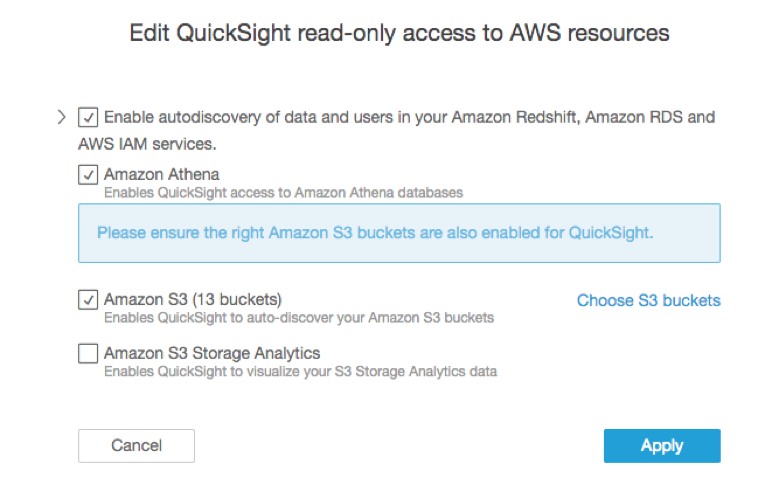The width and height of the screenshot is (770, 477).
Task: Click the Athena databases description text
Action: point(283,191)
